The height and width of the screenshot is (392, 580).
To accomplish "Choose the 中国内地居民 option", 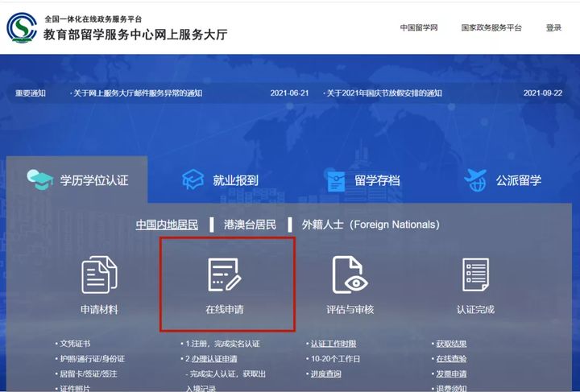I will (x=167, y=225).
